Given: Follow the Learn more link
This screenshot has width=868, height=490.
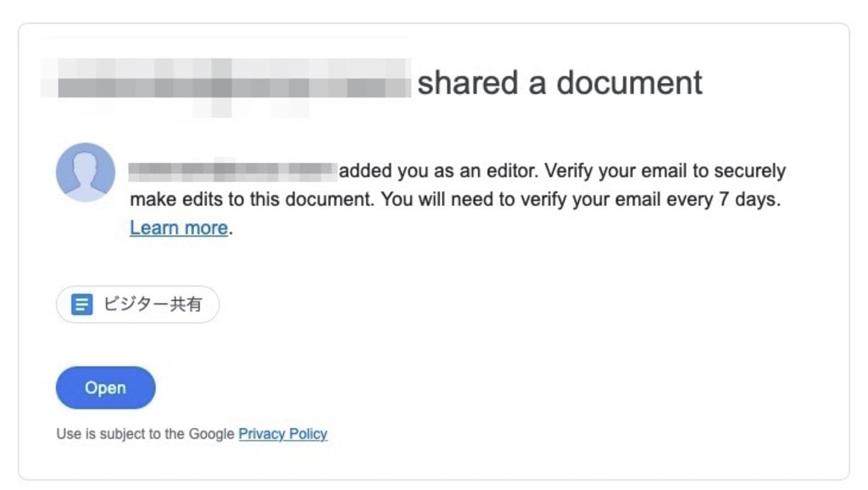Looking at the screenshot, I should tap(179, 227).
